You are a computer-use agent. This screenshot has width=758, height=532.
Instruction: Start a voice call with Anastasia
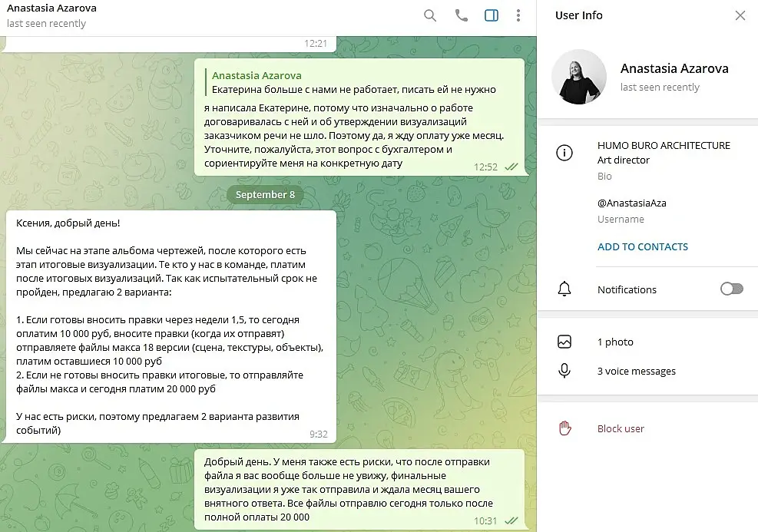[462, 15]
